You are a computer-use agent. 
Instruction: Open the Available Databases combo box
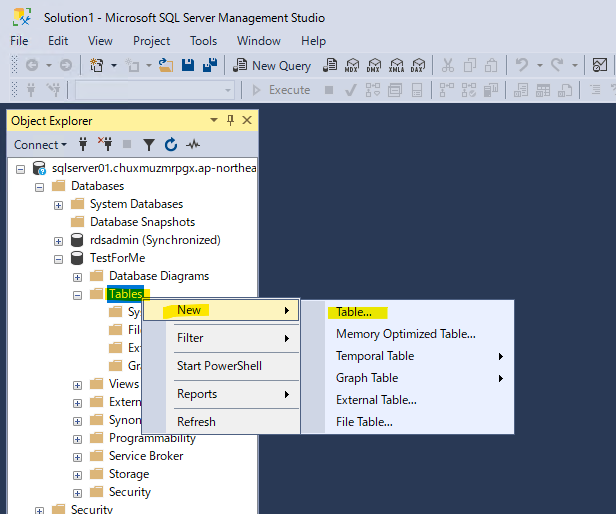155,90
